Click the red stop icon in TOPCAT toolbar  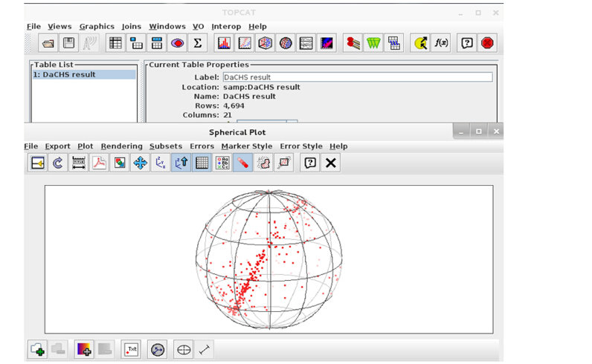click(x=487, y=44)
